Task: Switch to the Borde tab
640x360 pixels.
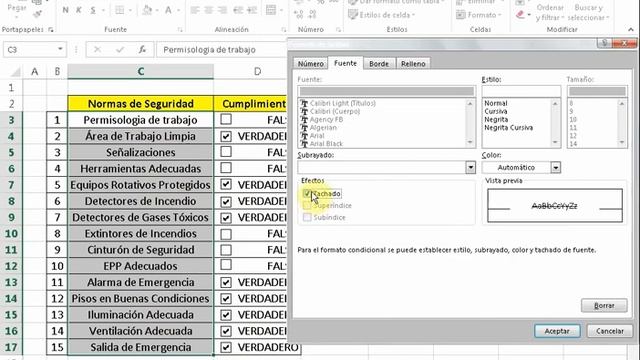Action: (x=379, y=64)
